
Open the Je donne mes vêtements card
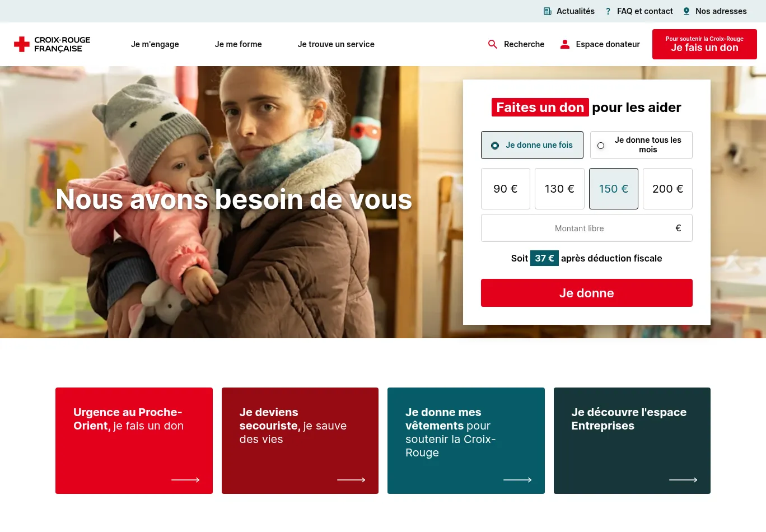click(x=466, y=441)
